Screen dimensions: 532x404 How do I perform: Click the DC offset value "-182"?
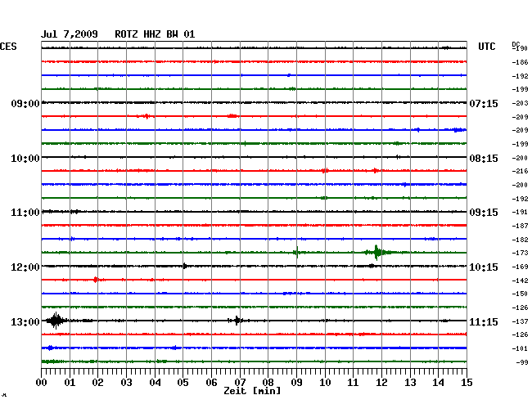click(520, 240)
